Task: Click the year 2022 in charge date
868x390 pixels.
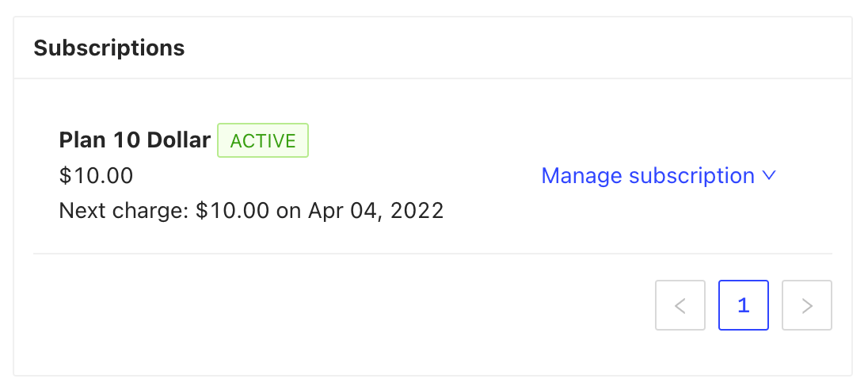Action: tap(417, 211)
